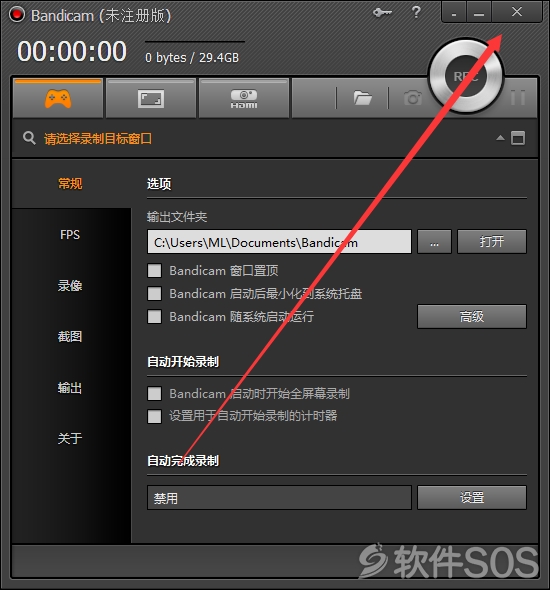The image size is (550, 590).
Task: Click the window mode icon beside arrow
Action: point(518,138)
